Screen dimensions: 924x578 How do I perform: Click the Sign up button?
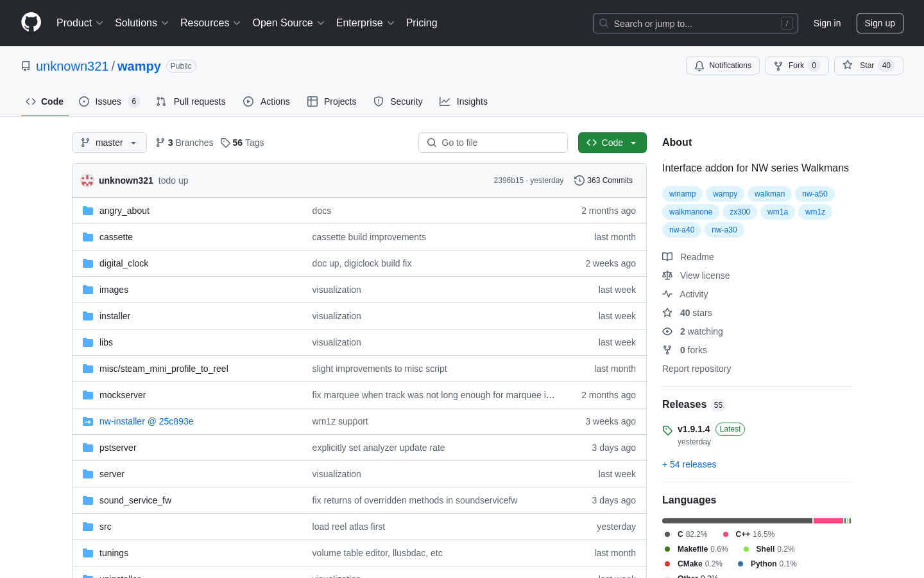coord(880,23)
